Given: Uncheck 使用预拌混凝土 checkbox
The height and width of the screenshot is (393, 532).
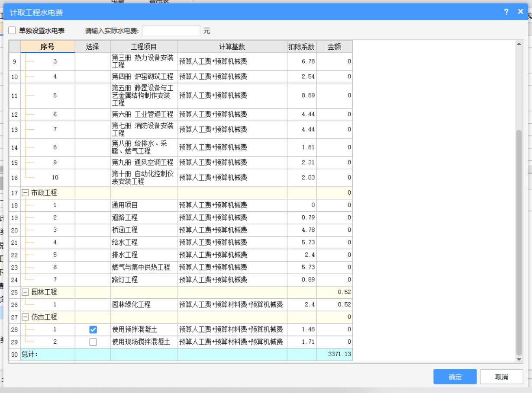Looking at the screenshot, I should 93,330.
